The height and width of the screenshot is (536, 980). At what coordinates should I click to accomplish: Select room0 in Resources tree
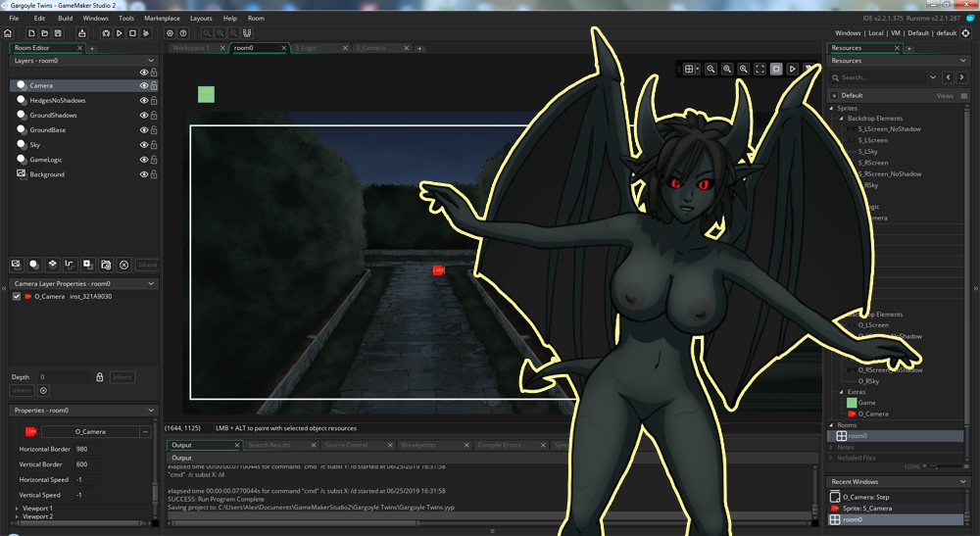[896, 436]
